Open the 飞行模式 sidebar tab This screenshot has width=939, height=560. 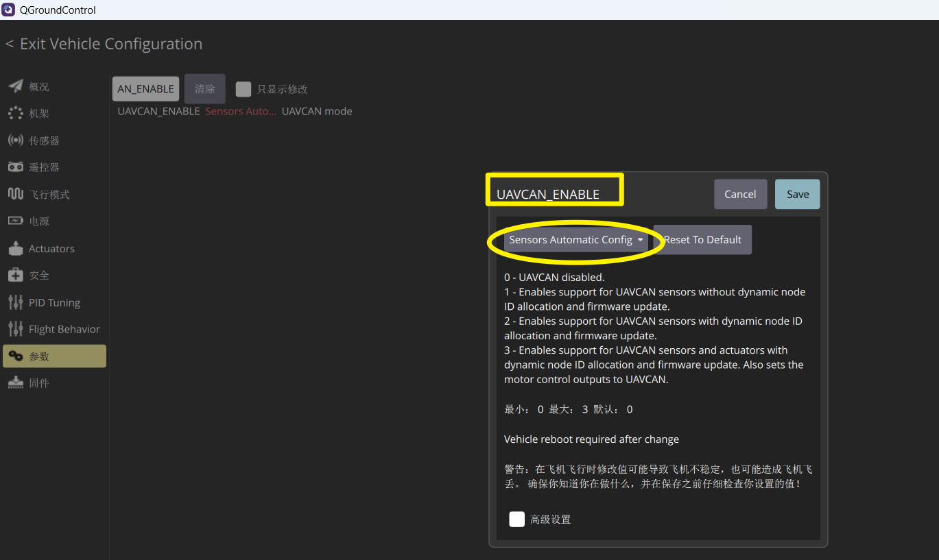coord(54,194)
